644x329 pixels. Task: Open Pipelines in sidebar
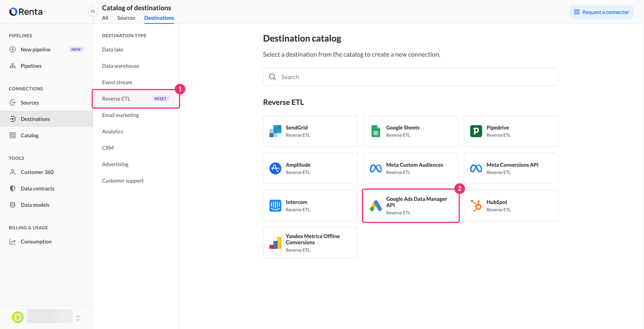47,66
